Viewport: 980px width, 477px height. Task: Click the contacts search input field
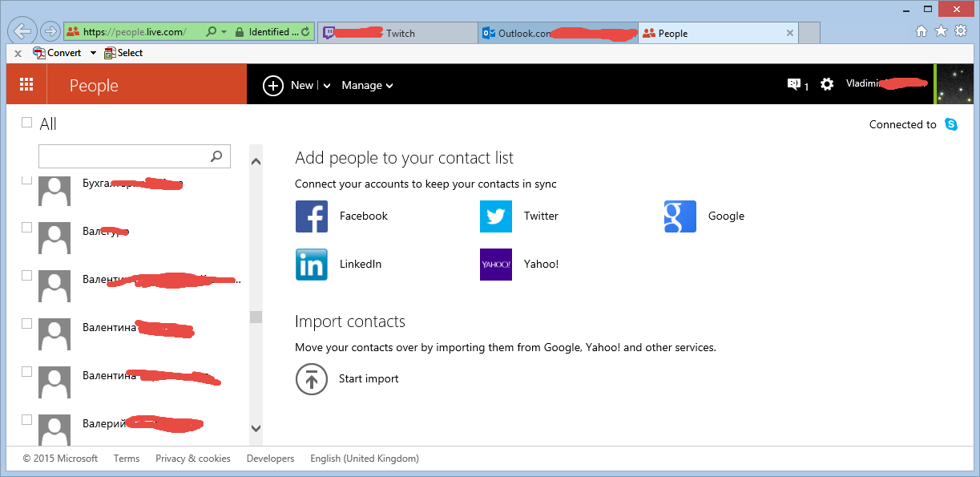coord(124,156)
